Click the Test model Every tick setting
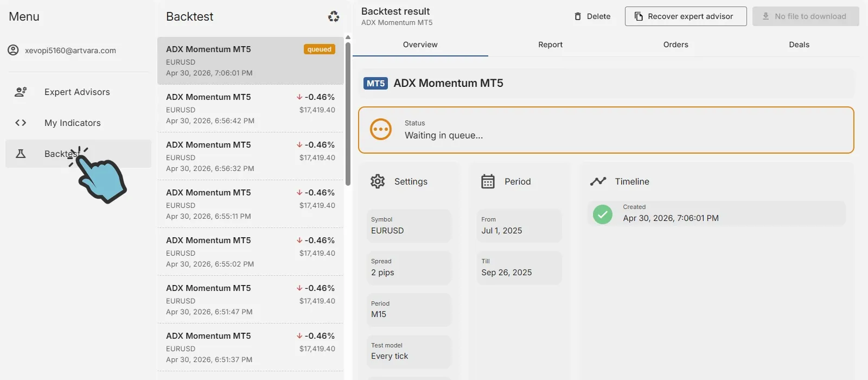The image size is (868, 380). (x=409, y=351)
